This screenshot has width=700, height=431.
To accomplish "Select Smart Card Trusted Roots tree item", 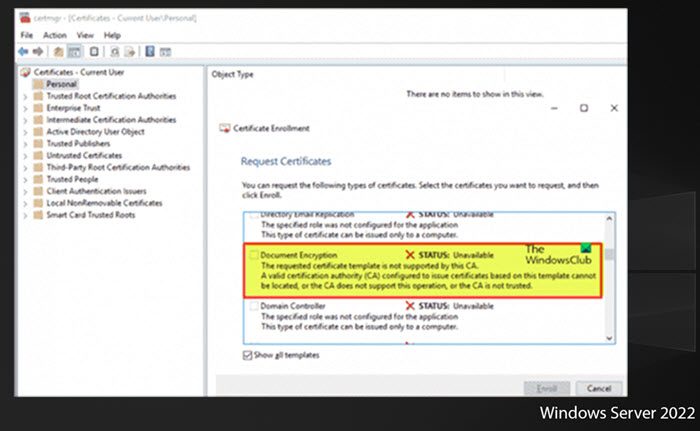I will tap(91, 215).
